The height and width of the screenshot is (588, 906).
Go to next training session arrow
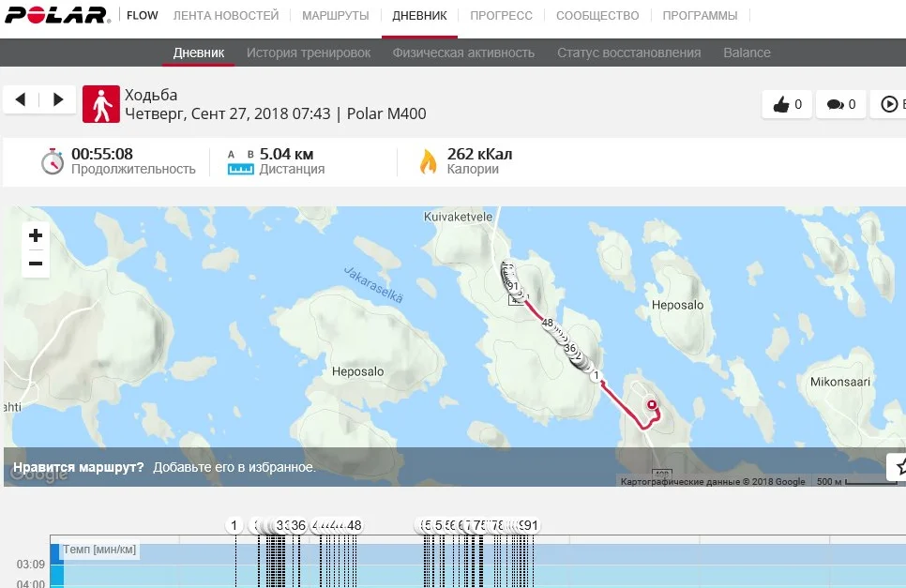(x=58, y=99)
